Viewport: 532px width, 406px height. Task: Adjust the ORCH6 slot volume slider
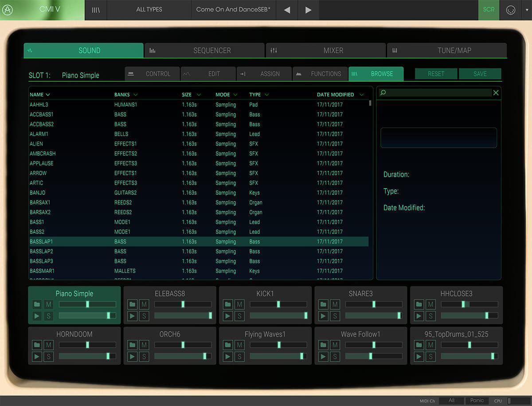pos(183,345)
